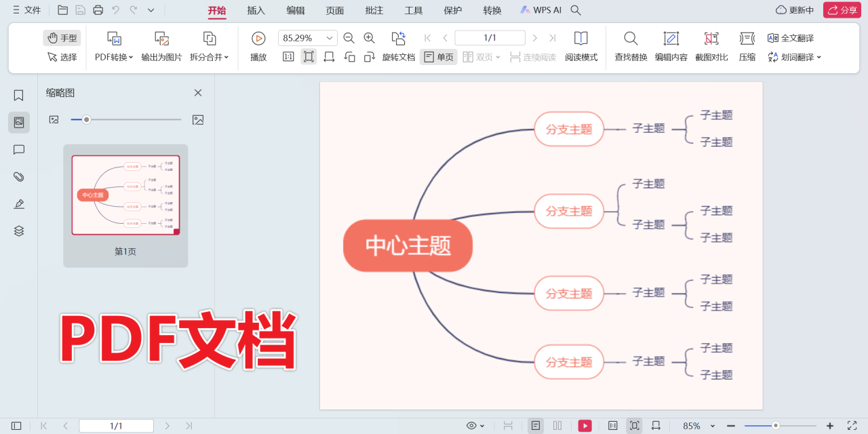Click 输出为图片 export tool
Viewport: 868px width, 434px height.
[x=161, y=47]
